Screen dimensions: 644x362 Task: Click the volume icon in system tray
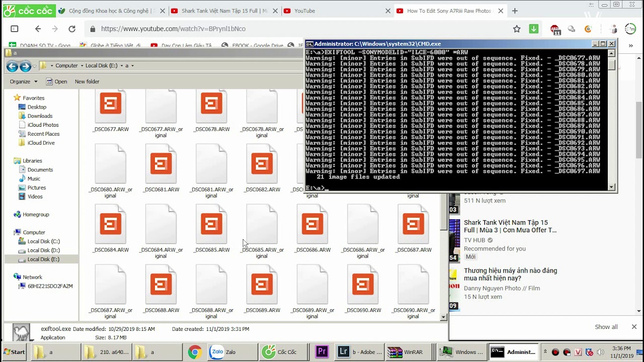click(x=600, y=352)
